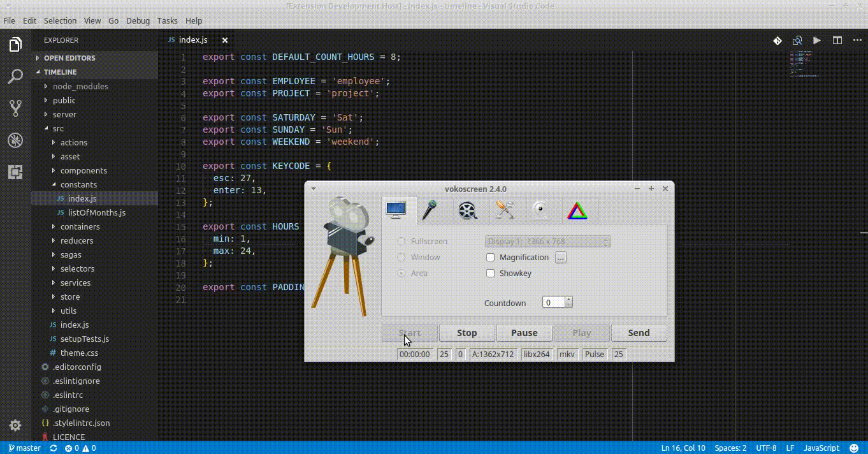868x454 pixels.
Task: Open the Display 1 resolution dropdown
Action: [547, 242]
